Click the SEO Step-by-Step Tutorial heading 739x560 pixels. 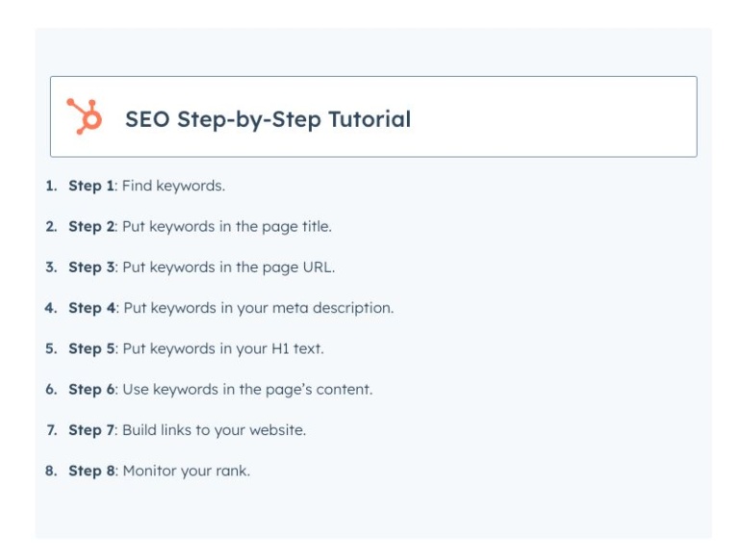pyautogui.click(x=268, y=119)
